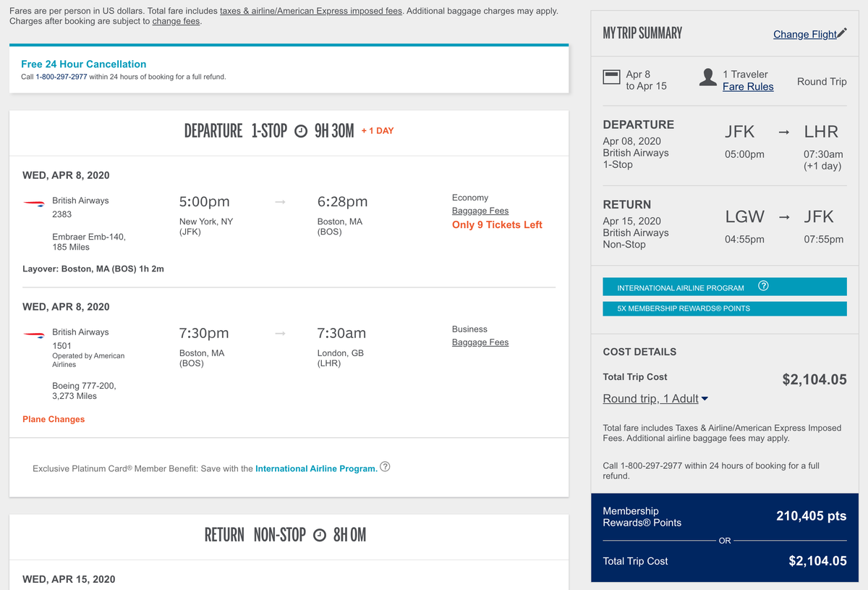Click the traveler person icon
The image size is (868, 590).
tap(708, 77)
